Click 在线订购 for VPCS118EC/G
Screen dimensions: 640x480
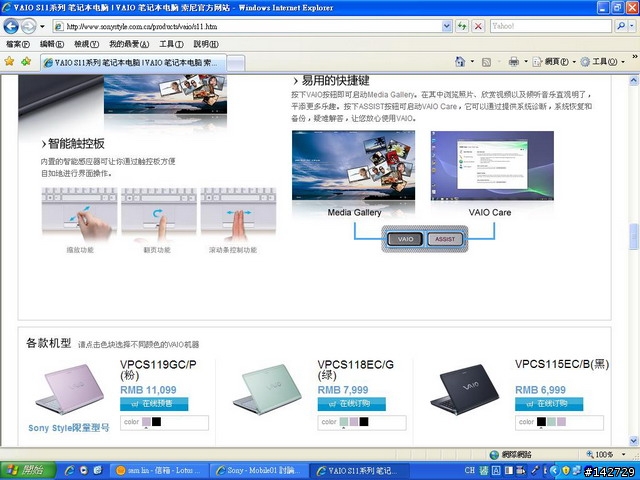(351, 404)
